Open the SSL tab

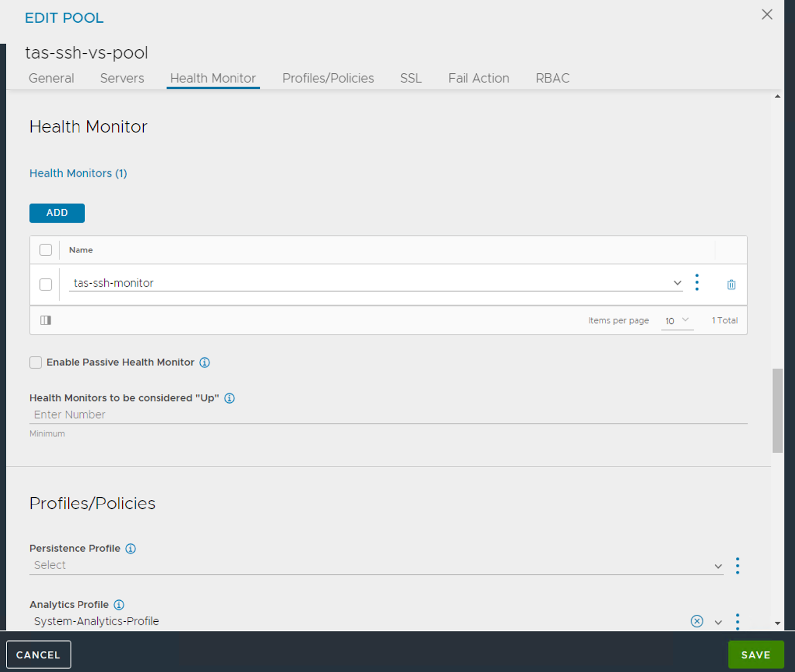(411, 78)
